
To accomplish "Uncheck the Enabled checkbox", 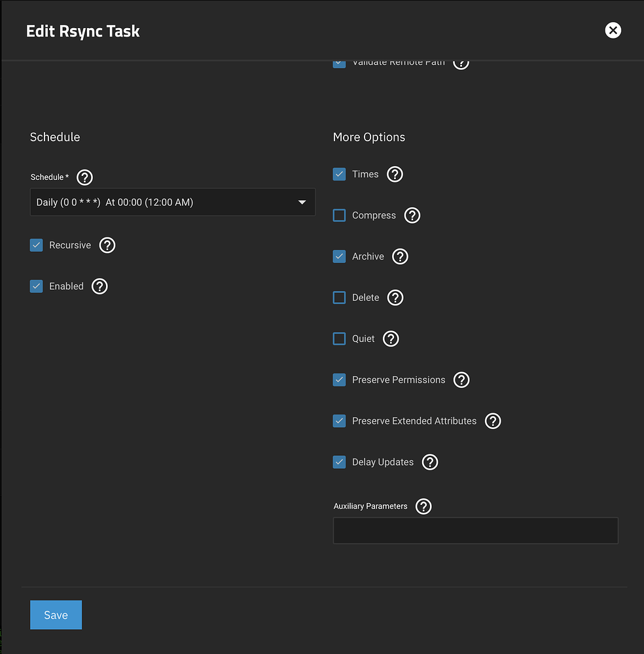I will 37,286.
